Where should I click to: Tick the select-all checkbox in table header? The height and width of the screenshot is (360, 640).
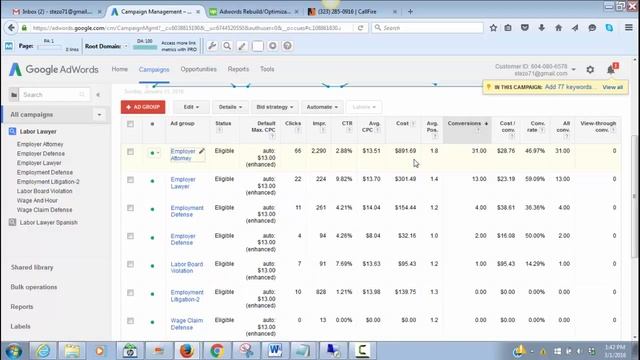(x=130, y=124)
